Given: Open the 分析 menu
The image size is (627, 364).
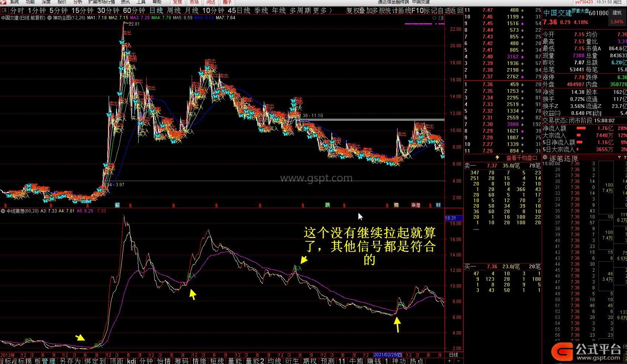Looking at the screenshot, I should pyautogui.click(x=78, y=2).
